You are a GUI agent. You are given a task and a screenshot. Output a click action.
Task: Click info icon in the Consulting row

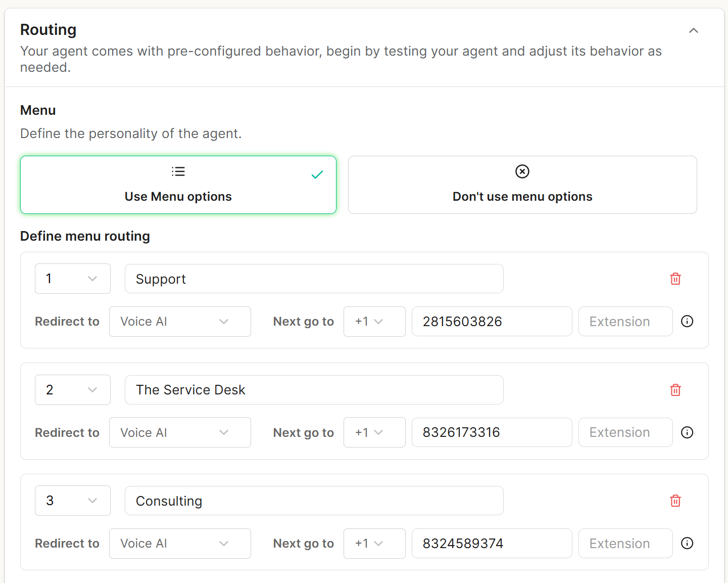coord(687,543)
